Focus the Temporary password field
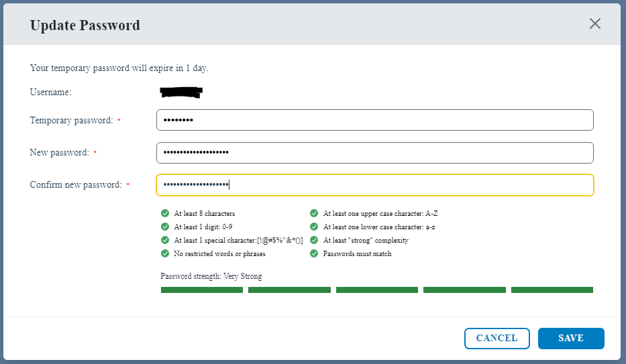626x364 pixels. [x=375, y=120]
